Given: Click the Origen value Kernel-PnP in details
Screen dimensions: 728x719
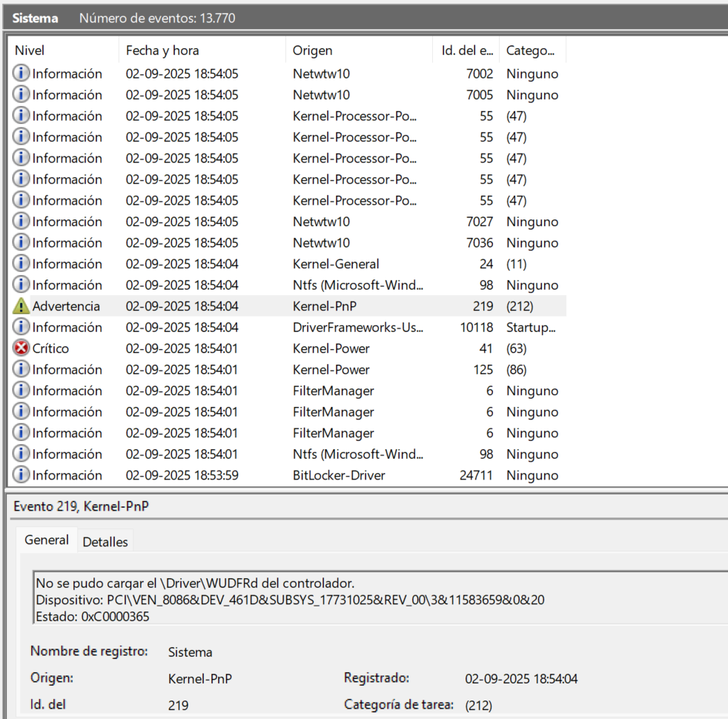Looking at the screenshot, I should (x=200, y=679).
